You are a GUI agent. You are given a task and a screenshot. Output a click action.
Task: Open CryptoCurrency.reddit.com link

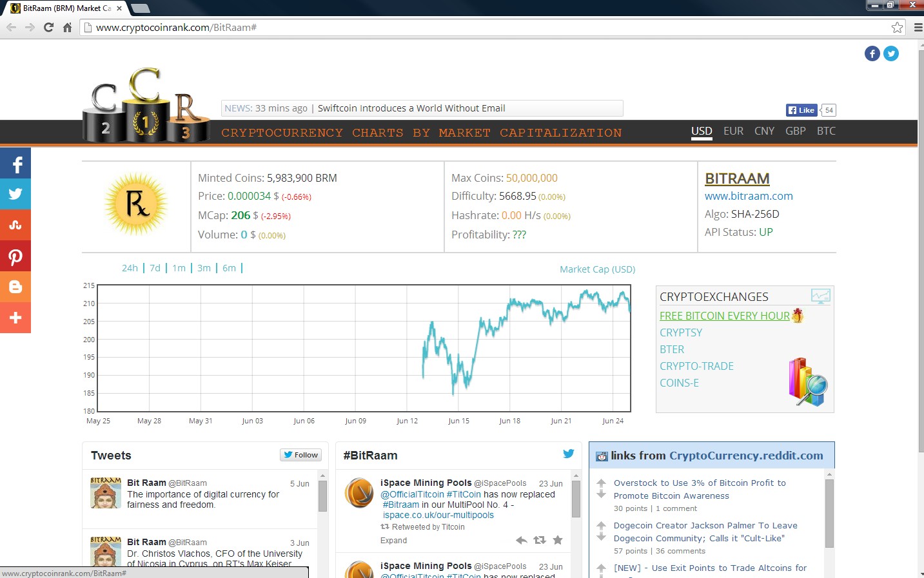(x=746, y=456)
